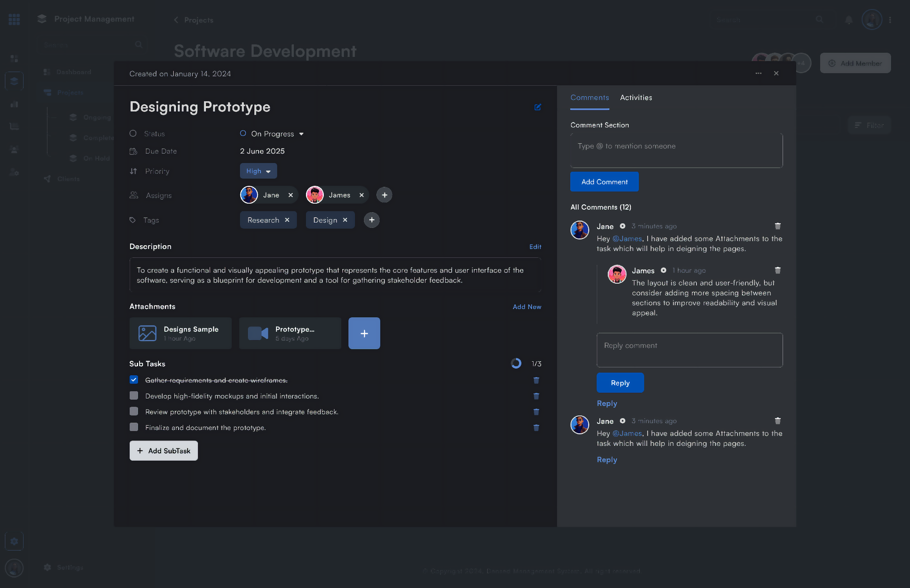Screen dimensions: 910x588
Task: Remove the Research tag with its X
Action: (x=287, y=220)
